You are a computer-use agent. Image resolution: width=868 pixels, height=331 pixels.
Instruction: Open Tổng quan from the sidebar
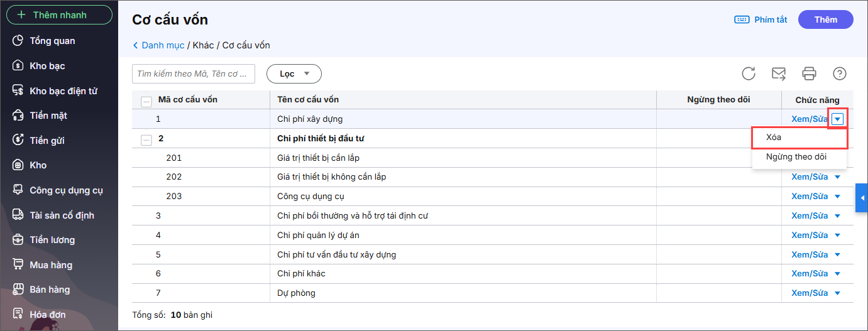click(52, 41)
